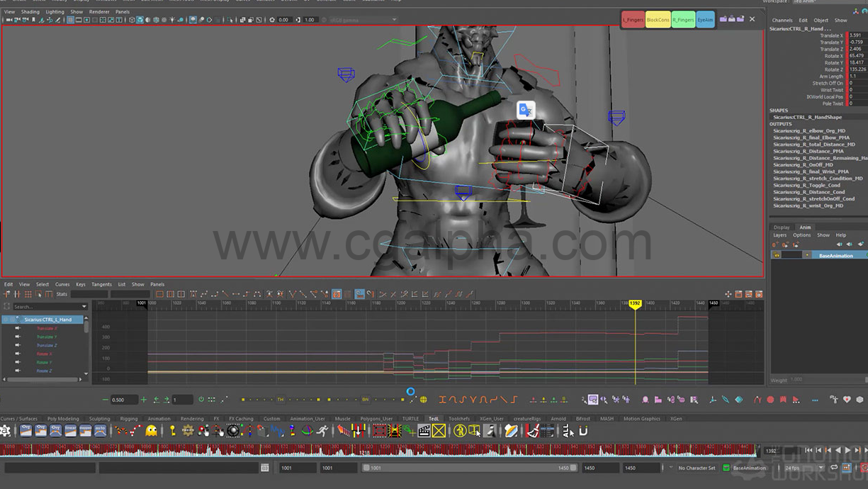This screenshot has width=868, height=489.
Task: Click the yellow key shelf icon
Action: [172, 431]
